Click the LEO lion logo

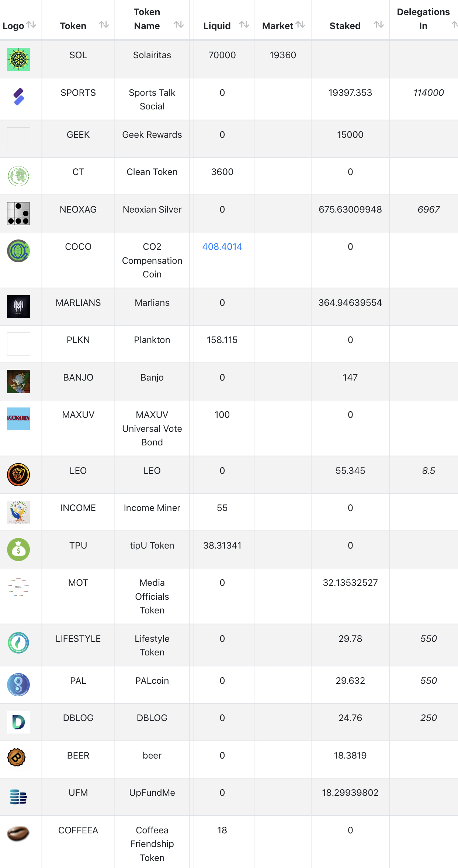18,475
